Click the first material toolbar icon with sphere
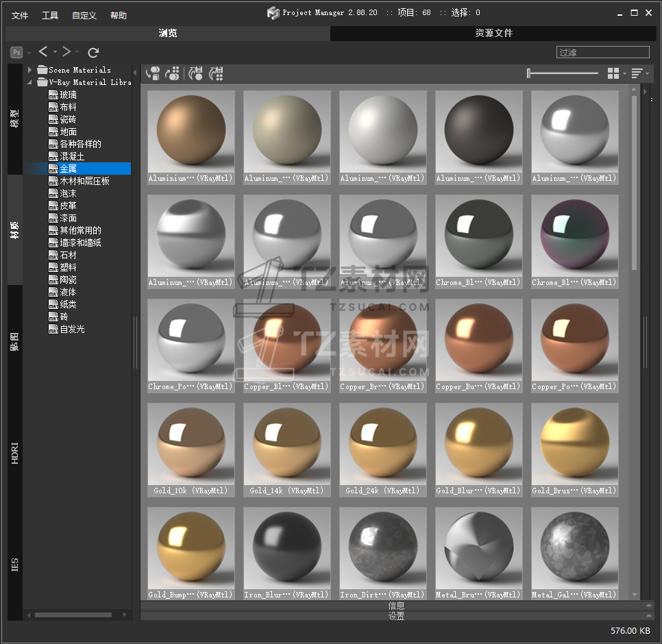662x644 pixels. click(x=154, y=73)
